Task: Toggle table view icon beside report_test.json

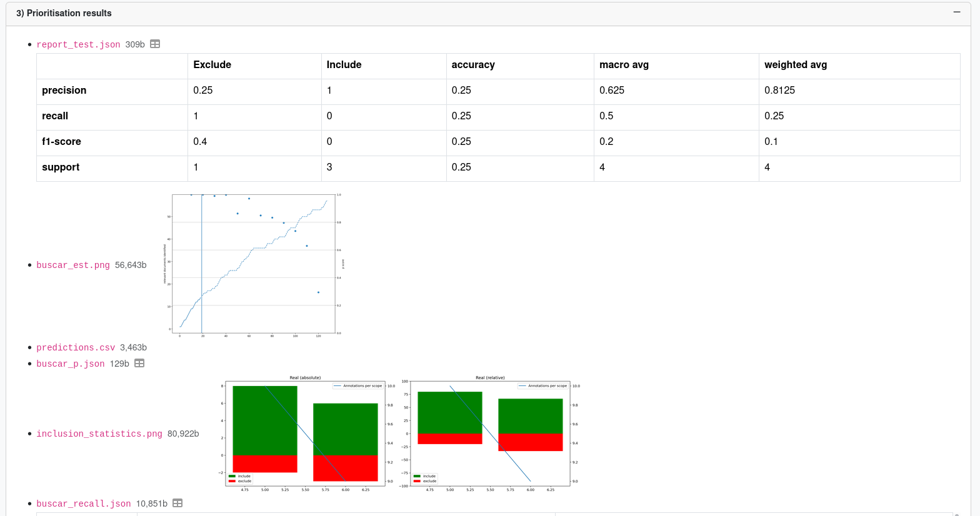Action: pos(155,44)
